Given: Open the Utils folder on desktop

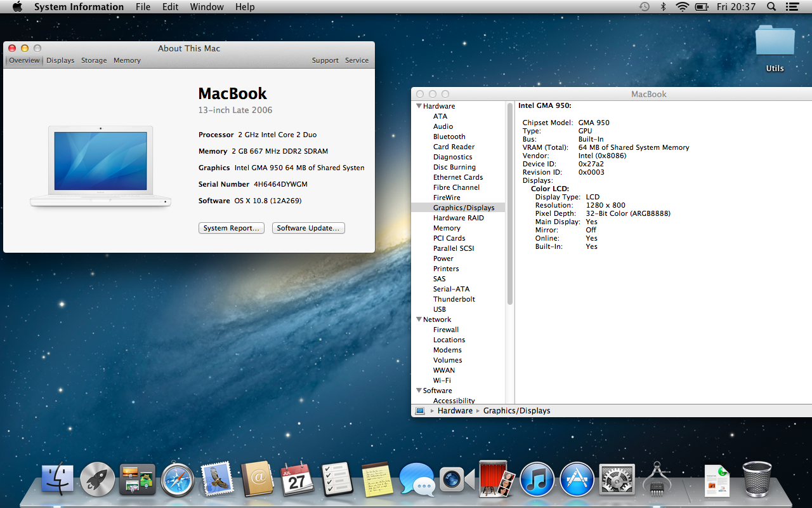Looking at the screenshot, I should pos(775,42).
